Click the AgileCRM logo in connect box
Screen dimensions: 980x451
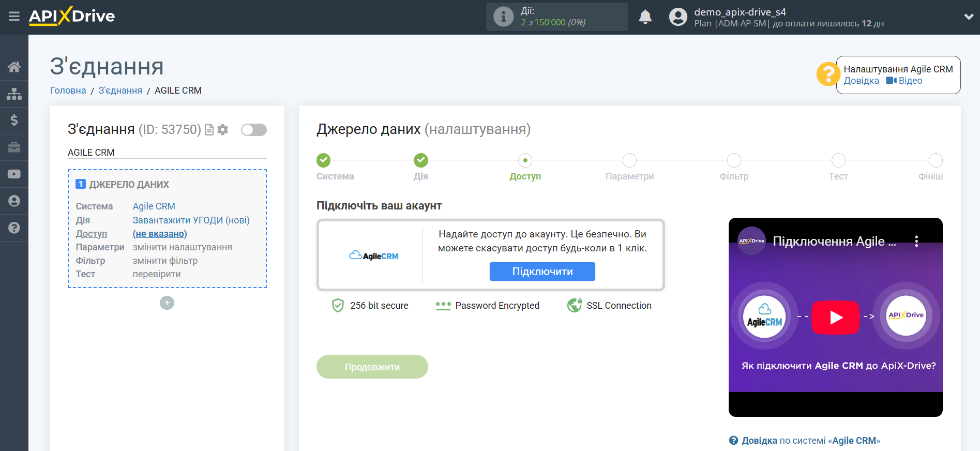point(374,255)
